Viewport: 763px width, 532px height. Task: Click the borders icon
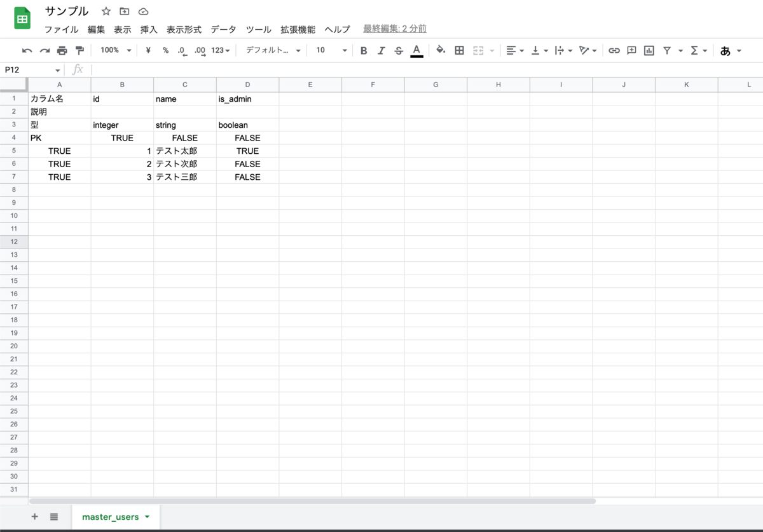(x=459, y=50)
